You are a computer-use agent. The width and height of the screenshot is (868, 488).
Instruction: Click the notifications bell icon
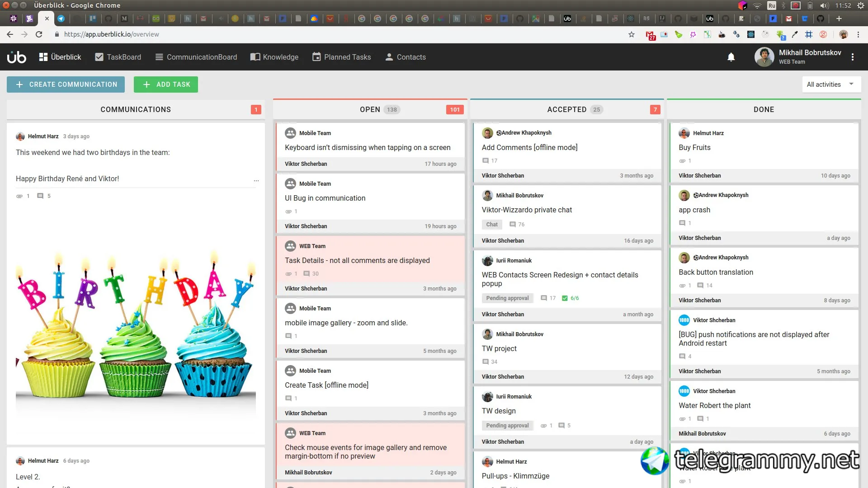(x=731, y=57)
